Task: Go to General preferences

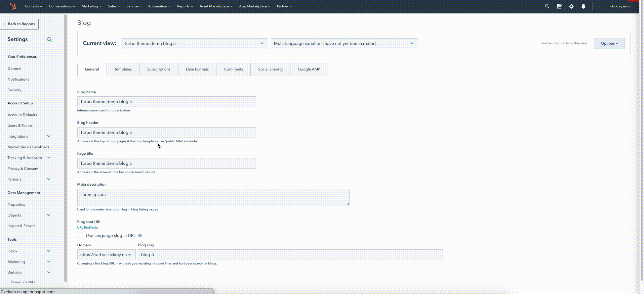Action: pyautogui.click(x=14, y=68)
